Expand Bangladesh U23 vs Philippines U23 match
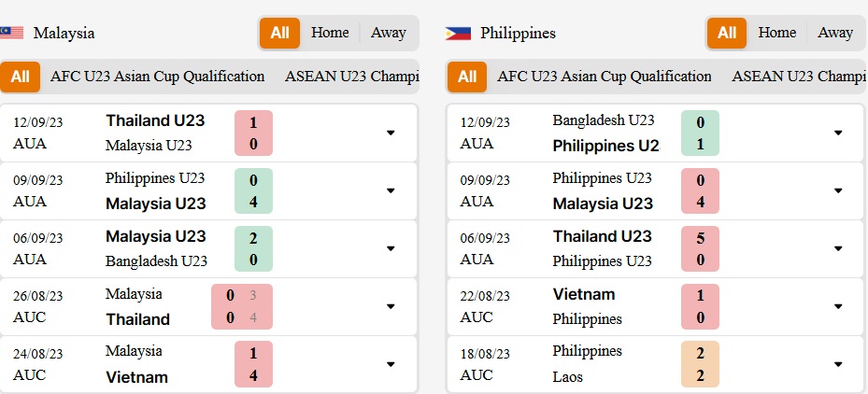Viewport: 868px width, 394px height. (x=837, y=133)
